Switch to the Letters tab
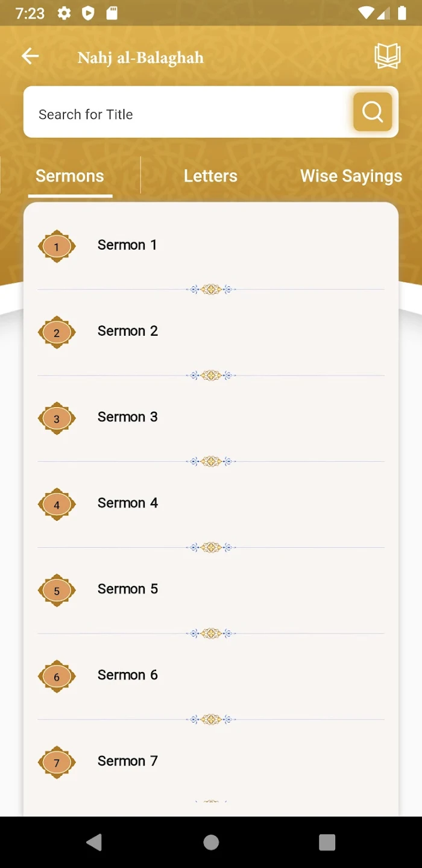422x868 pixels. [210, 176]
